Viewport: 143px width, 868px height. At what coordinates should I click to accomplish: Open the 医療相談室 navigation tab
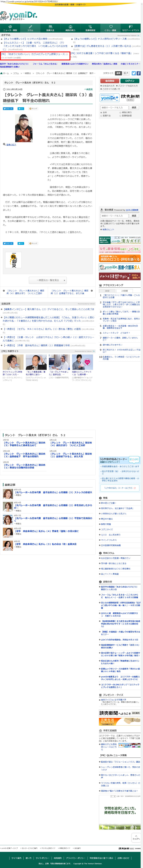point(90,28)
